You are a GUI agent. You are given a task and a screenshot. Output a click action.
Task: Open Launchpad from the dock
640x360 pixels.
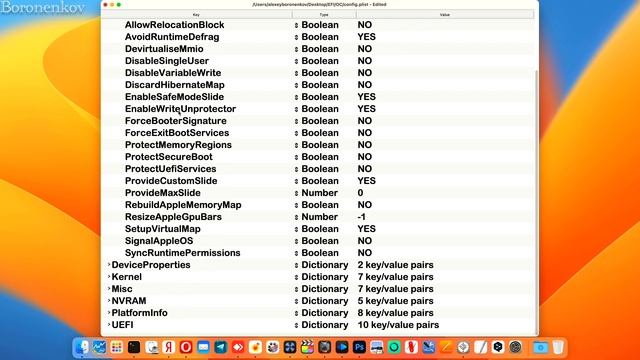coord(117,347)
